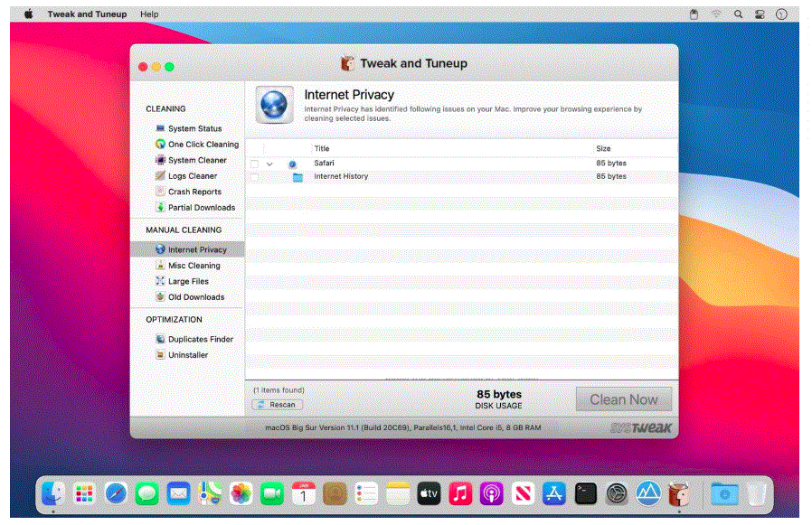
Task: Select Internet Privacy in the sidebar
Action: tap(187, 249)
